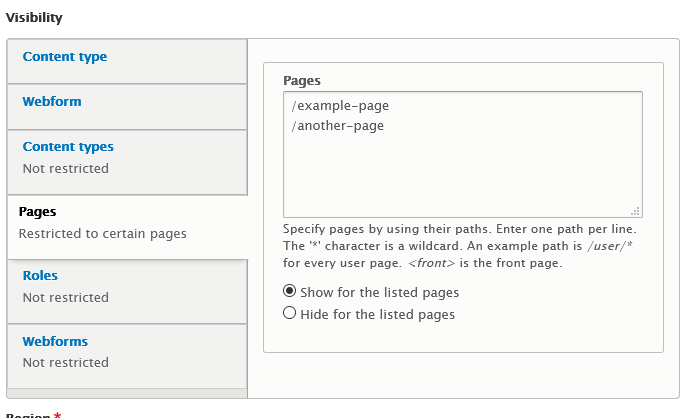Image resolution: width=687 pixels, height=418 pixels.
Task: Click the 'Hide for the listed pages' label
Action: pos(377,314)
